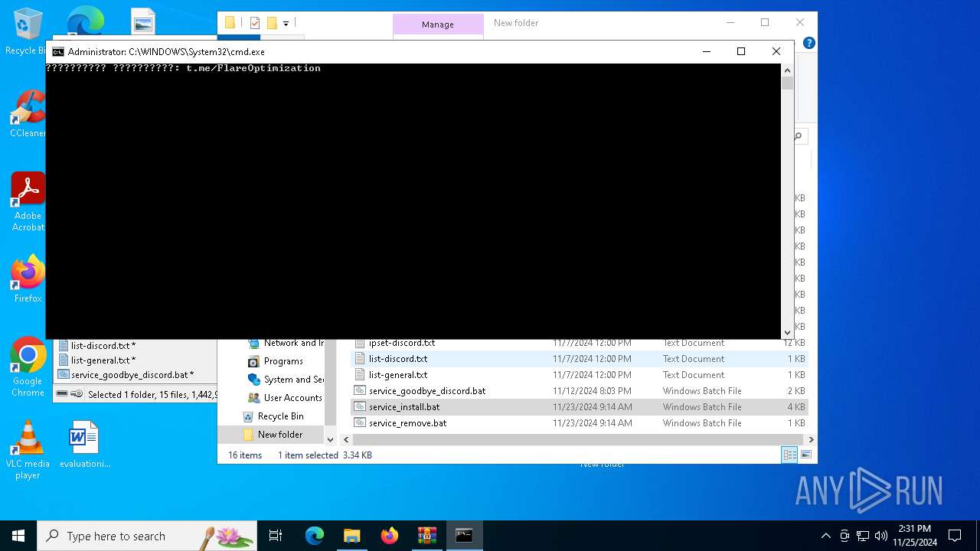Open Network and Internet in navigation pane
This screenshot has width=980, height=551.
pyautogui.click(x=286, y=343)
